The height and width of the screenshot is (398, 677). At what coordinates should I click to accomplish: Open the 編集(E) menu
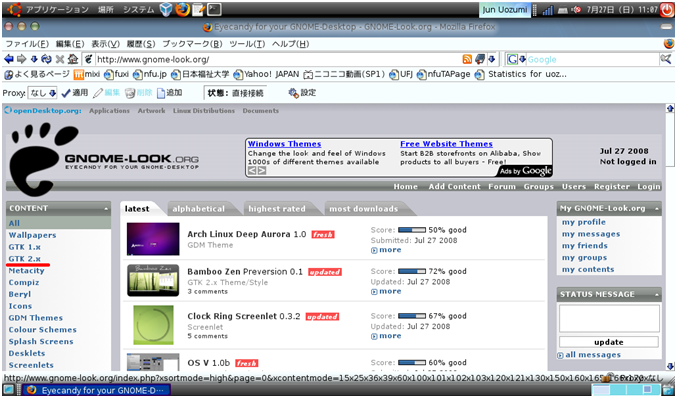70,44
